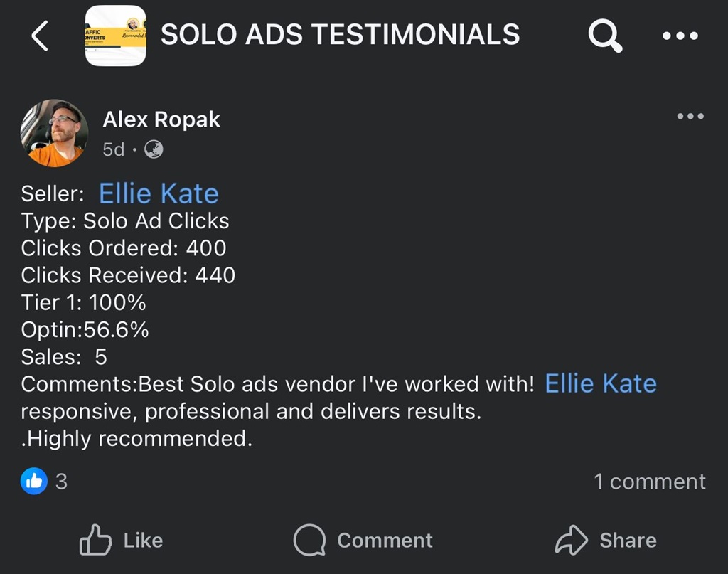Open the group's three-dot menu in header

[681, 36]
